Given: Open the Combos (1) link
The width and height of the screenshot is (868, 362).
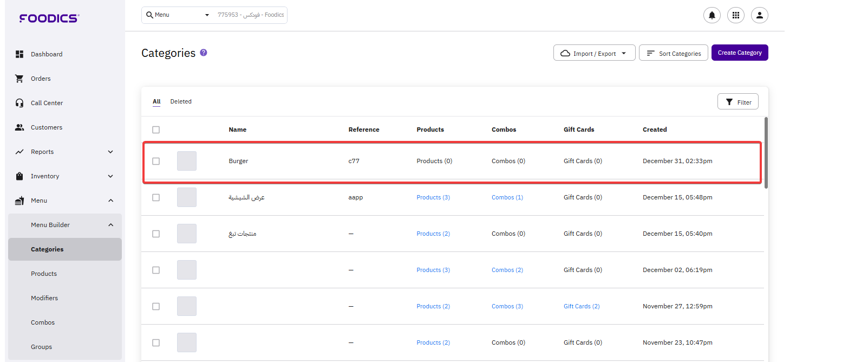Looking at the screenshot, I should coord(507,197).
